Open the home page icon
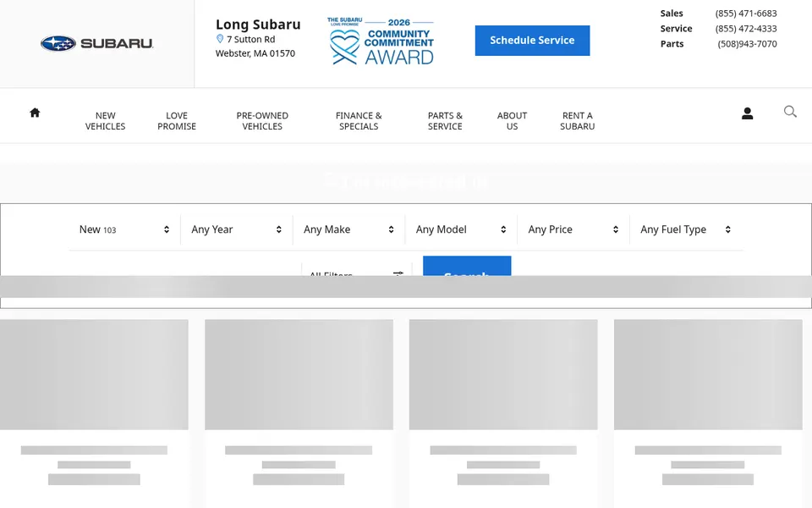The height and width of the screenshot is (508, 812). click(x=35, y=113)
